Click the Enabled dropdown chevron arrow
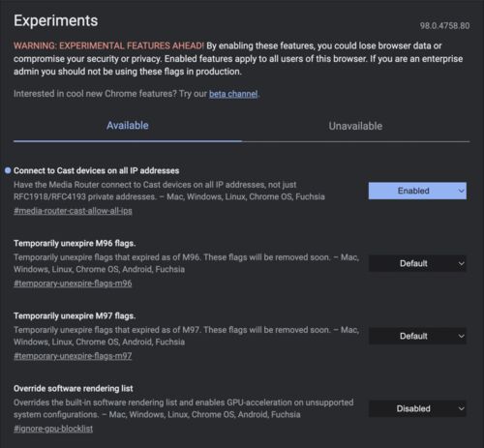The width and height of the screenshot is (484, 448). 461,191
